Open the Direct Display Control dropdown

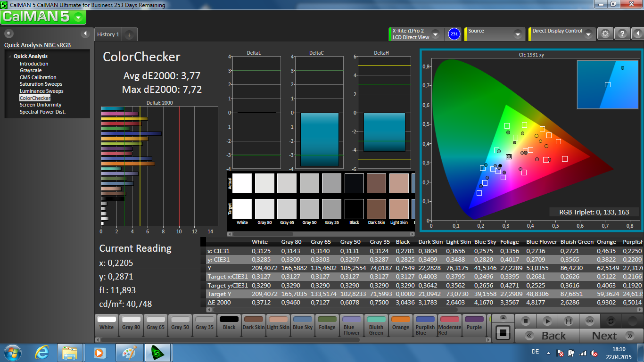click(588, 34)
